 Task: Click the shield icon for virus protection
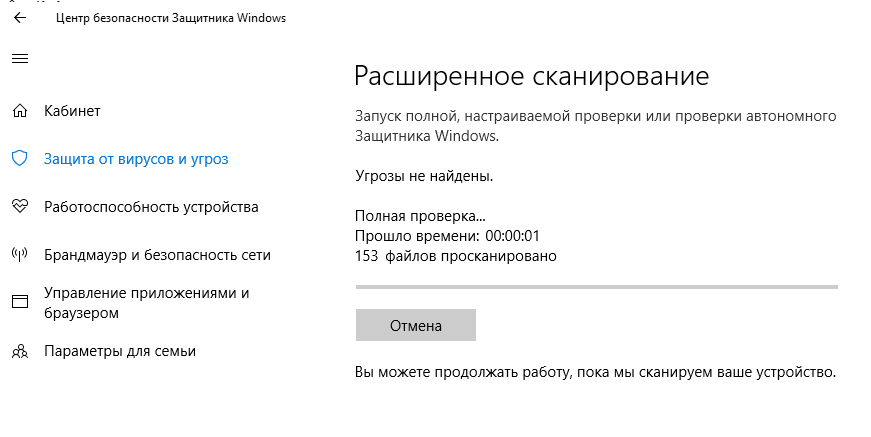click(19, 158)
